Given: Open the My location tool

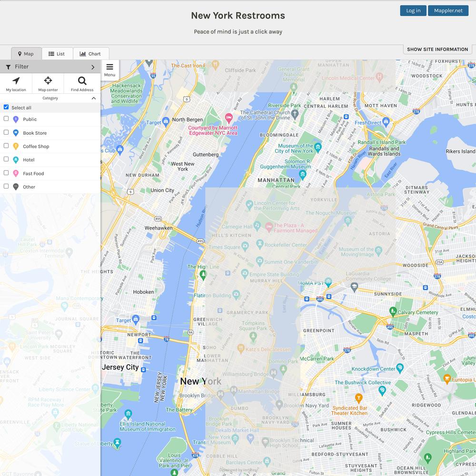Looking at the screenshot, I should pyautogui.click(x=16, y=83).
